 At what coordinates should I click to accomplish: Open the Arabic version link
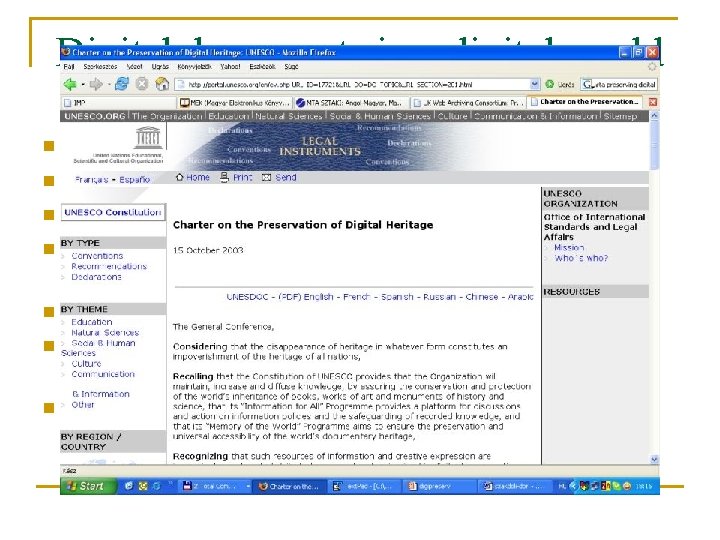tap(520, 297)
